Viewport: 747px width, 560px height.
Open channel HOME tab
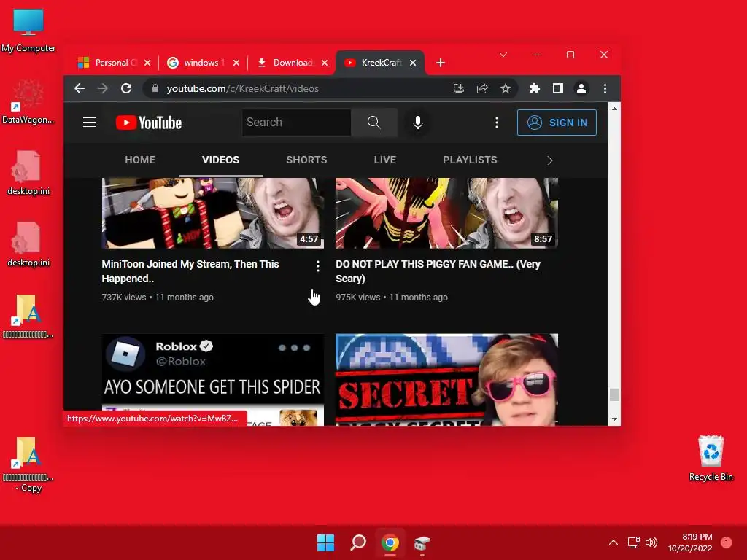[140, 160]
